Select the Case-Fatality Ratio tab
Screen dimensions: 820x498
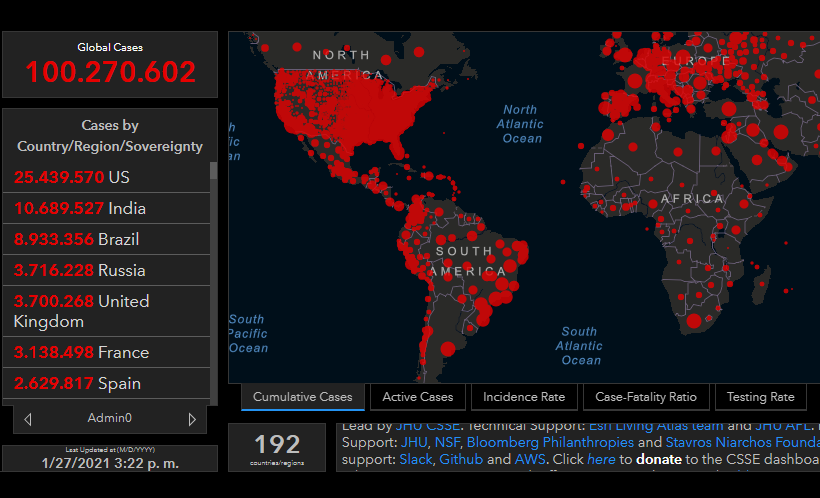coord(646,397)
